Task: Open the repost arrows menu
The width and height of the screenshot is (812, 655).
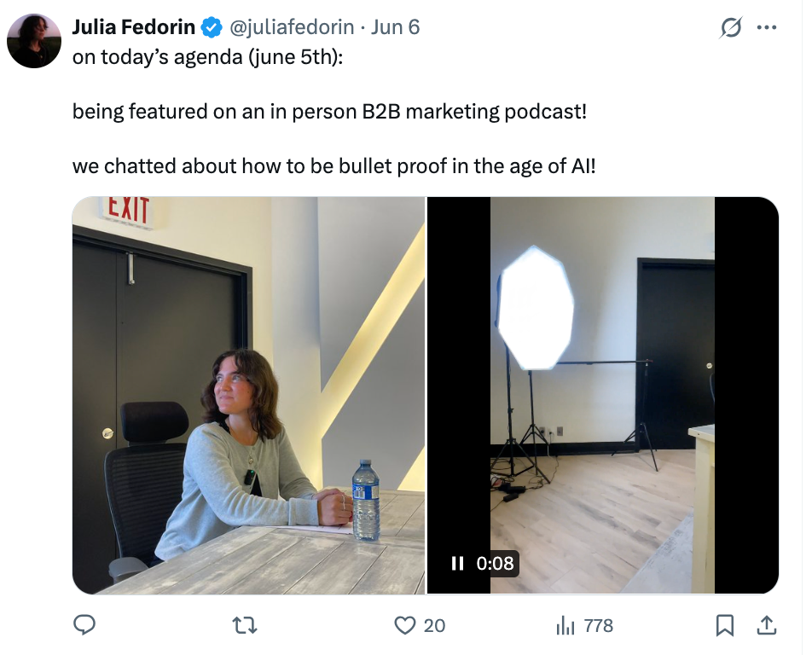Action: tap(244, 626)
